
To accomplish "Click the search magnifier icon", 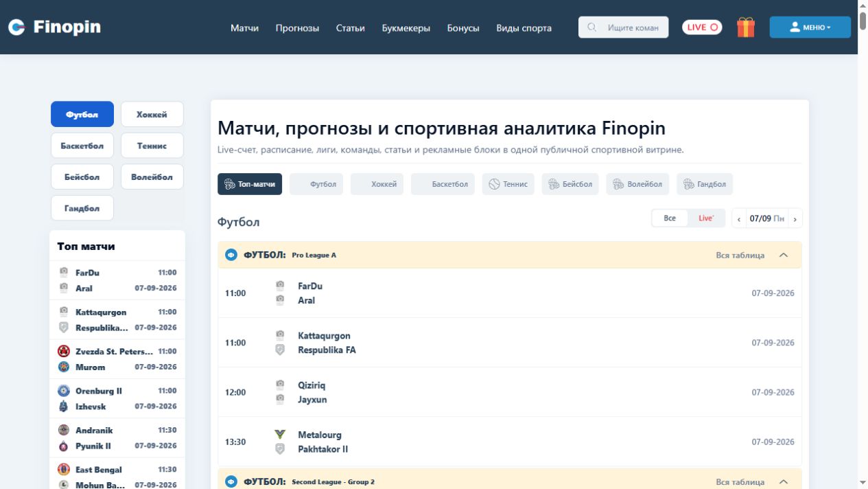I will tap(592, 27).
